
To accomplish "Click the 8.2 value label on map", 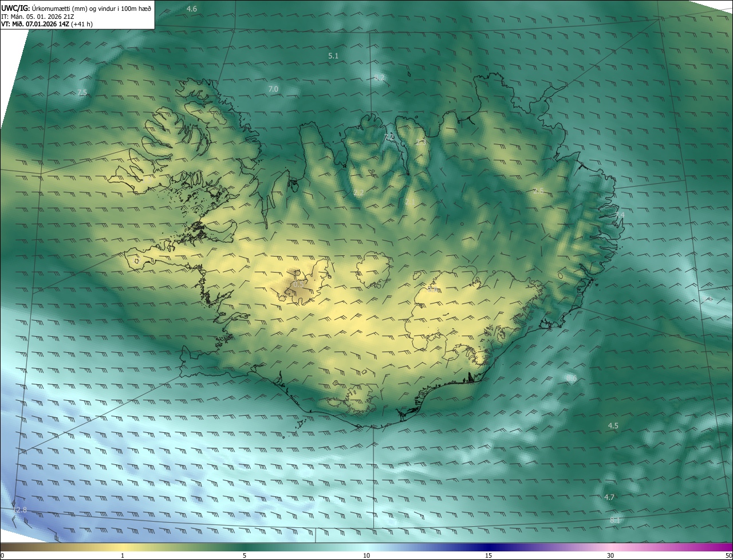I will [x=380, y=77].
